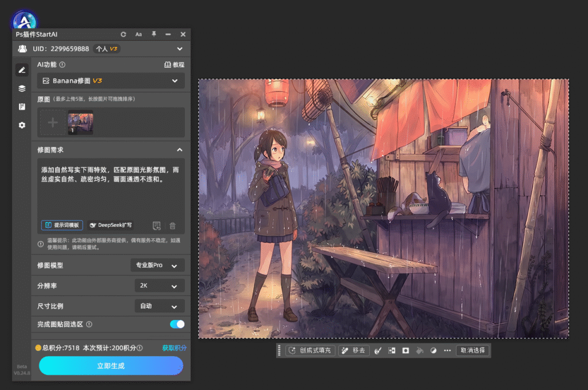Viewport: 588px width, 390px height.
Task: Minimize the StartAI plugin panel
Action: pyautogui.click(x=168, y=34)
